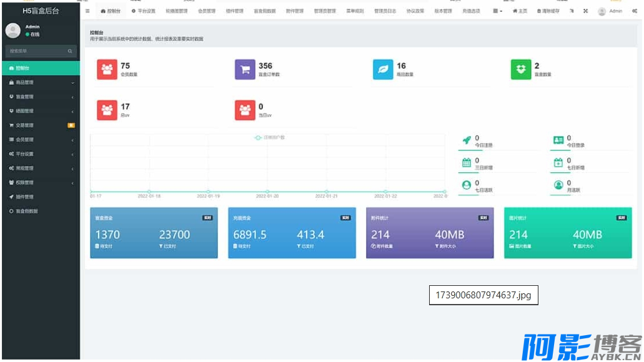Click the settings gears icon at top right
Viewport: 644px width, 362px height.
pos(634,11)
